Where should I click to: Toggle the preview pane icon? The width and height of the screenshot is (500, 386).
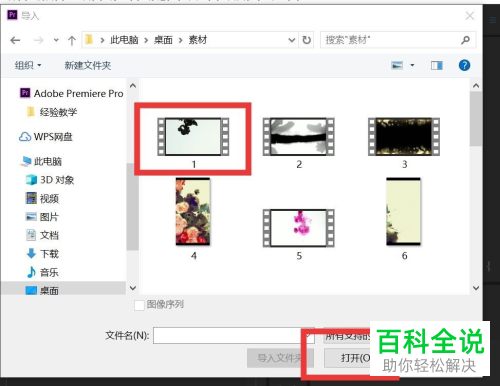tap(436, 65)
